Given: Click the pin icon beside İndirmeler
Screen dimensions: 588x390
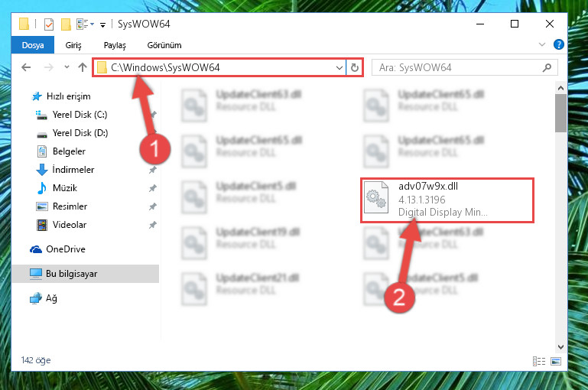Looking at the screenshot, I should click(x=153, y=170).
